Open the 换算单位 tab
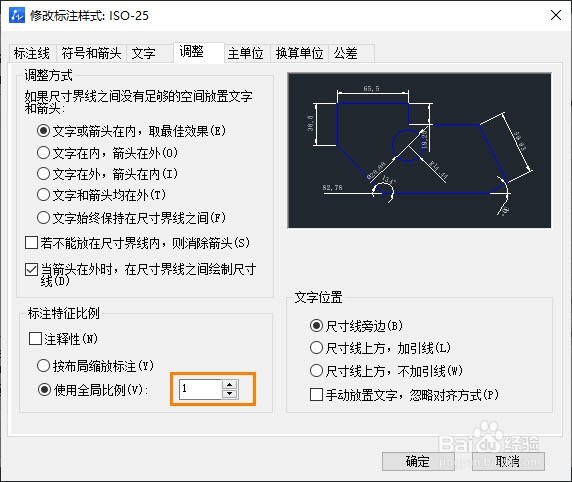Image resolution: width=572 pixels, height=482 pixels. 299,53
